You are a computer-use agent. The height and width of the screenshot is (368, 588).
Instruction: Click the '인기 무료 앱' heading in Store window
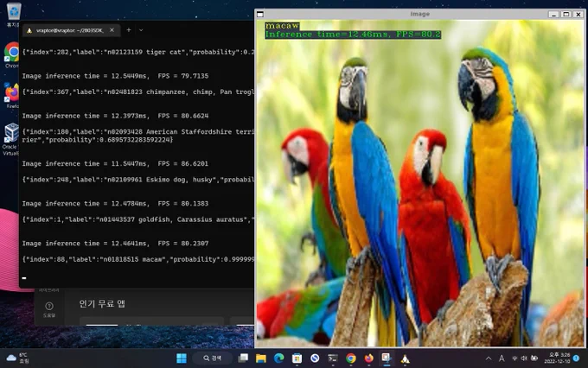coord(102,303)
